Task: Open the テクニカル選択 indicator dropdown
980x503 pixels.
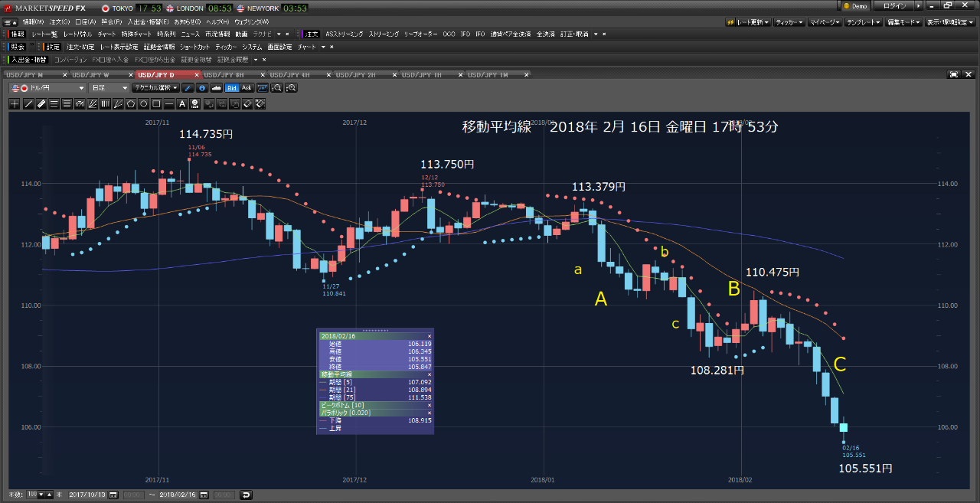Action: 153,87
